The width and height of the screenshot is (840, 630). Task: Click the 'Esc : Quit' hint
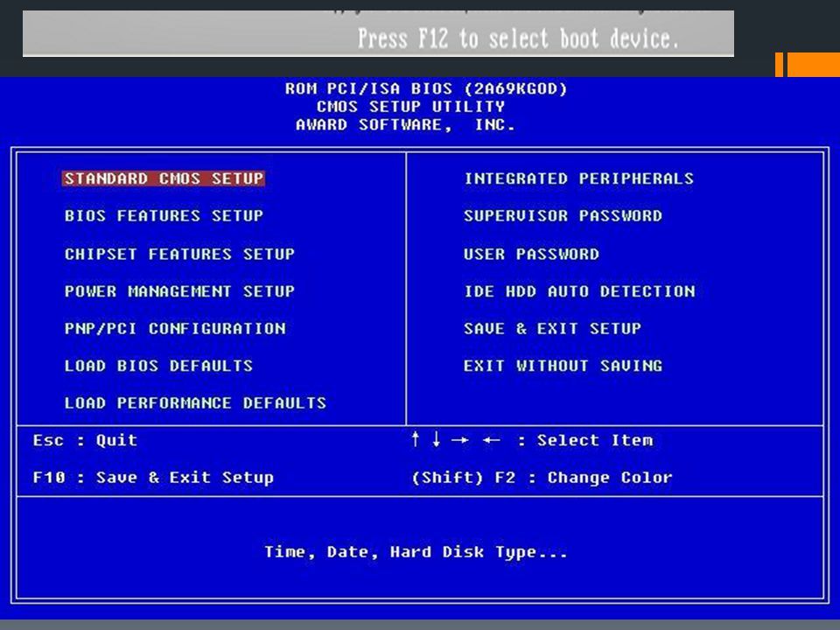tap(85, 440)
